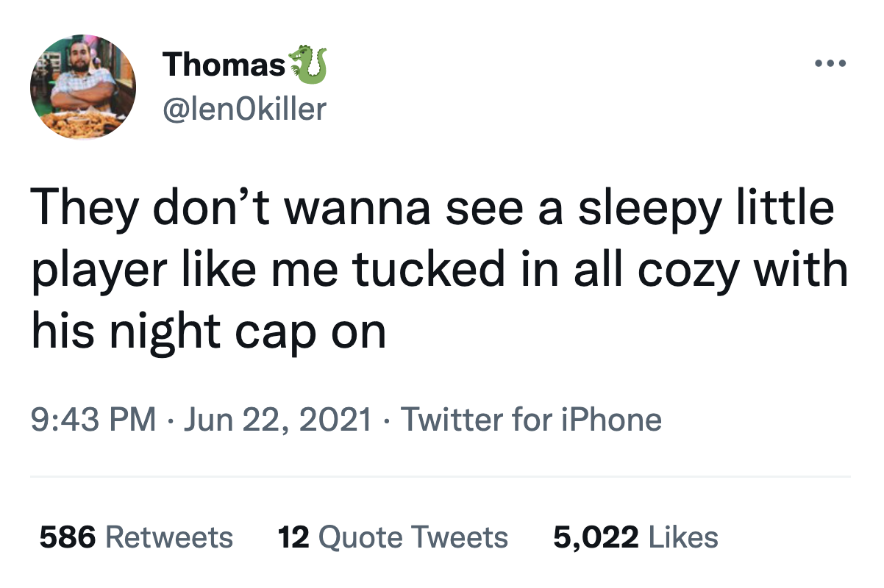Click the 12 quote tweet count number
Screen dimensions: 884x588
(x=293, y=537)
